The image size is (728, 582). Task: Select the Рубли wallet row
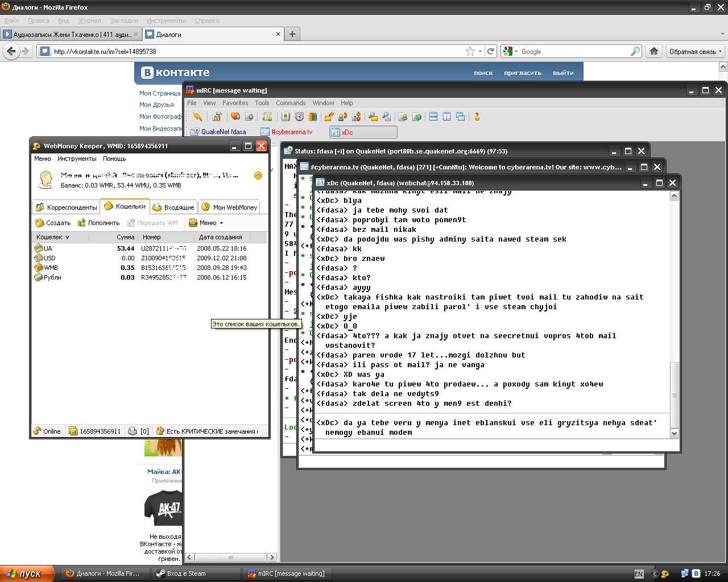click(149, 277)
